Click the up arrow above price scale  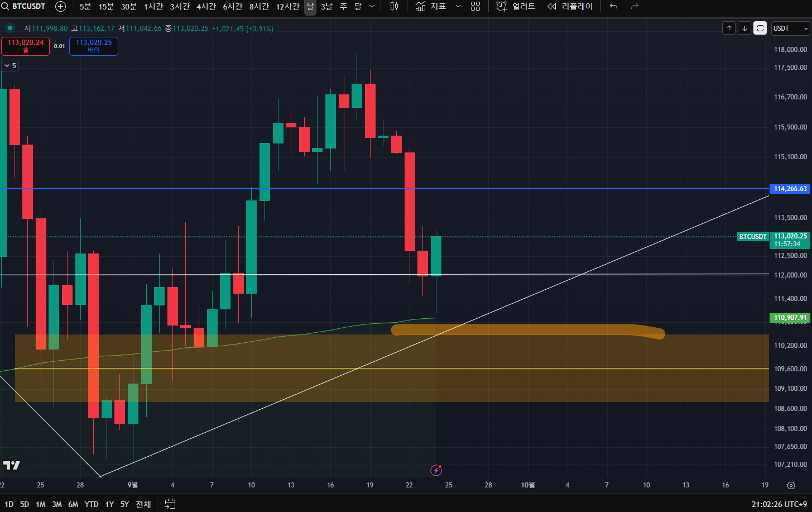[x=729, y=28]
